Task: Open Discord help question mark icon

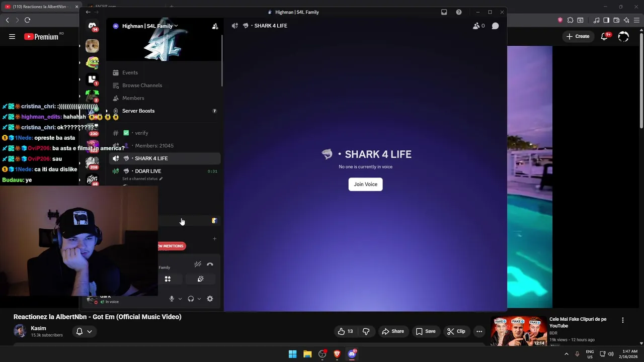Action: (459, 12)
